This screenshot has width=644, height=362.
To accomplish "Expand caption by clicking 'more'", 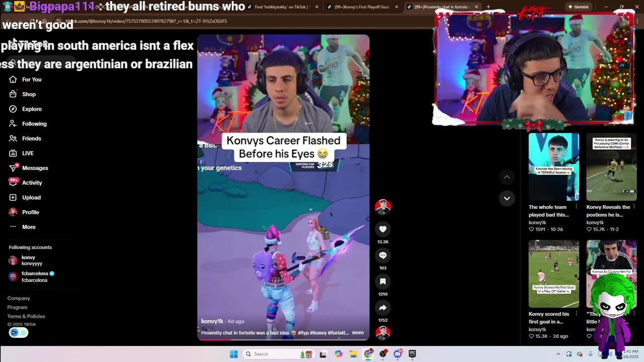I will (358, 333).
